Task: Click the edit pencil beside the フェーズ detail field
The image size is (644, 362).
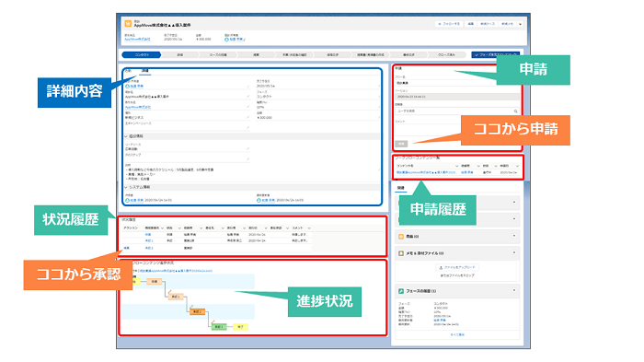Action: pos(379,97)
